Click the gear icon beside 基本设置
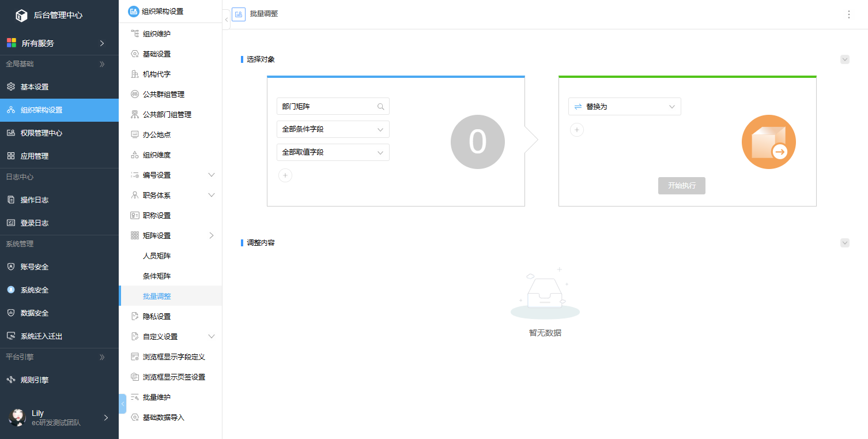Image resolution: width=868 pixels, height=439 pixels. [x=11, y=87]
